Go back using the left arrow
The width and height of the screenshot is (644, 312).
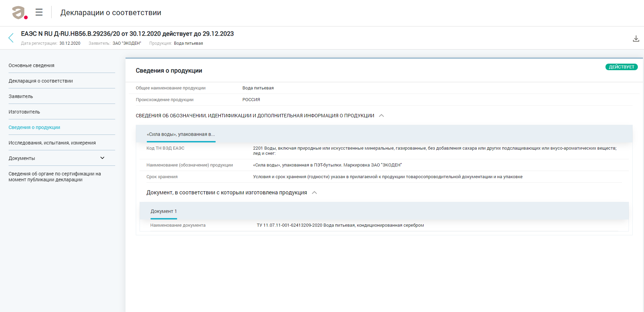tap(11, 38)
